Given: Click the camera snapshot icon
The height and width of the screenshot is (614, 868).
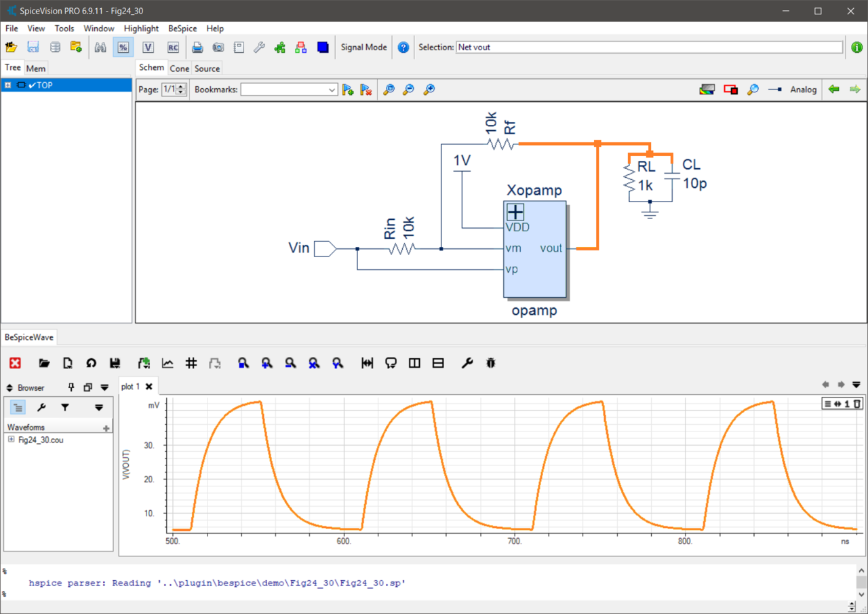Looking at the screenshot, I should coord(218,47).
